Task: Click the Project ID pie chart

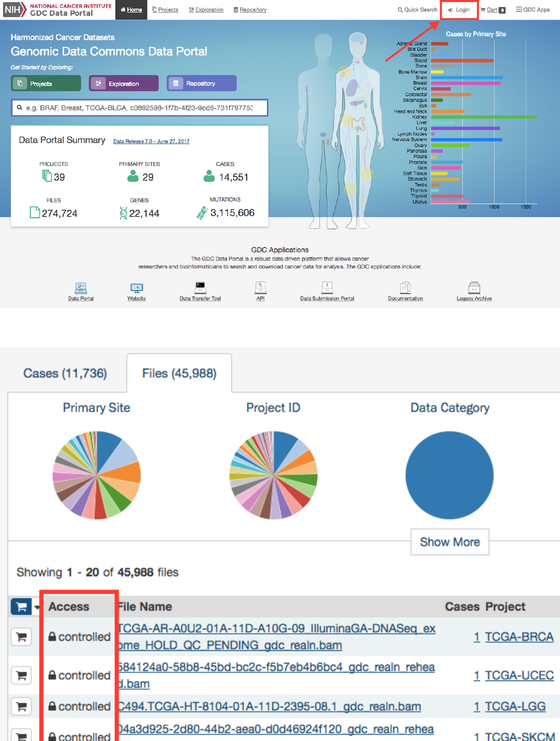Action: click(x=273, y=475)
